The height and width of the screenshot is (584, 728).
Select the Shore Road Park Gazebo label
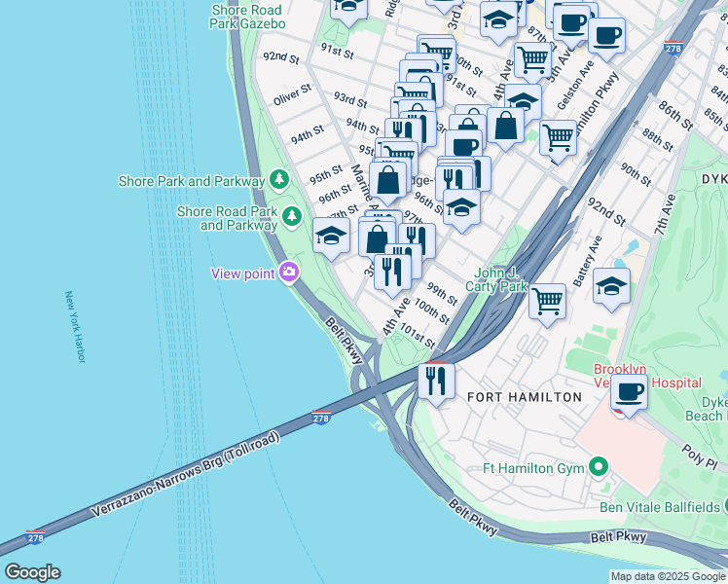tap(247, 17)
